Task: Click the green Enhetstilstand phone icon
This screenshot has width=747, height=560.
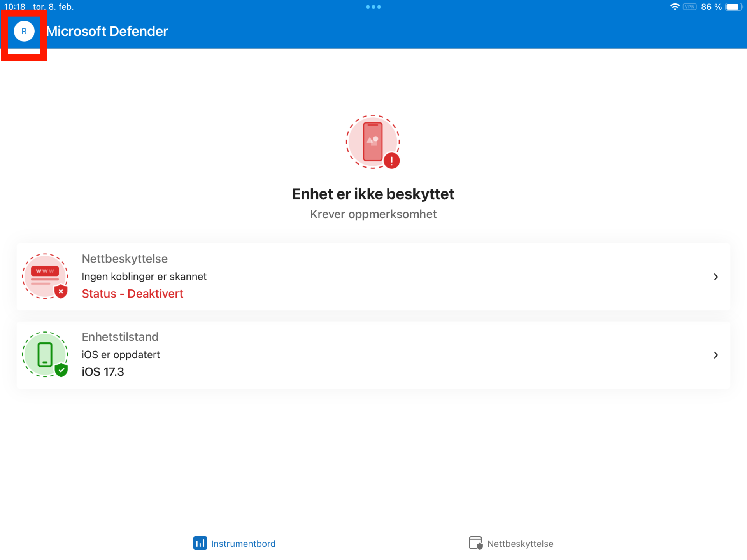Action: click(45, 354)
